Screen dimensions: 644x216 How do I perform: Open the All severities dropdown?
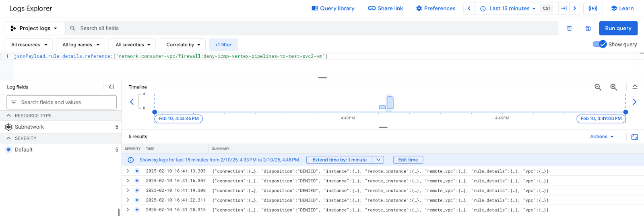tap(133, 45)
